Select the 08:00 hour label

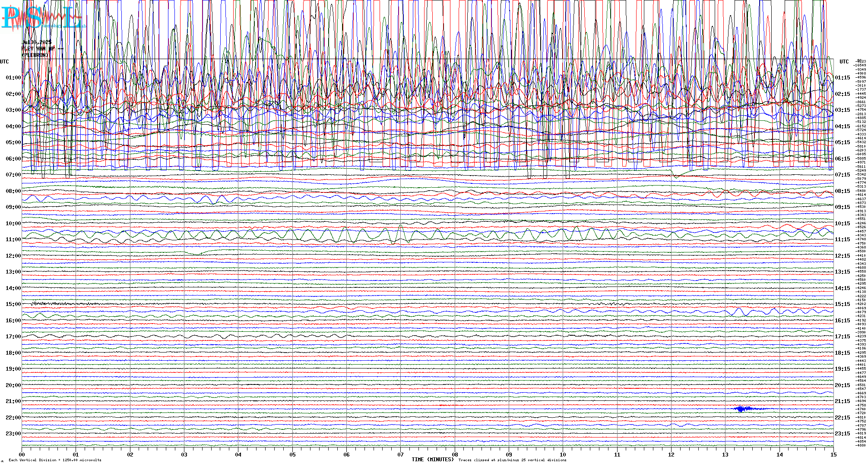13,191
